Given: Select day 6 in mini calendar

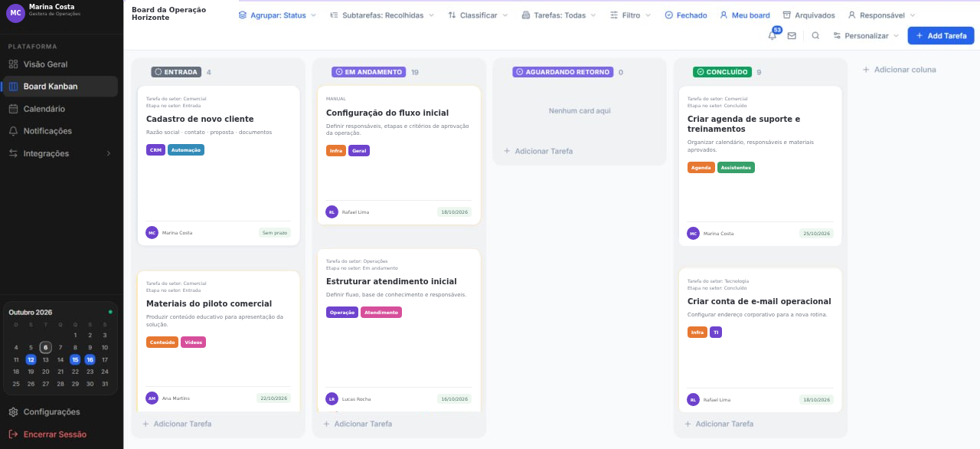Looking at the screenshot, I should click(x=45, y=347).
